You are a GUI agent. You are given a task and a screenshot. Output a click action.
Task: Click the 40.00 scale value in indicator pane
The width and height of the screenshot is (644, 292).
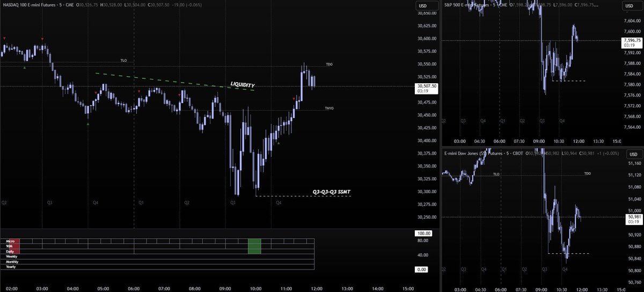pos(422,255)
